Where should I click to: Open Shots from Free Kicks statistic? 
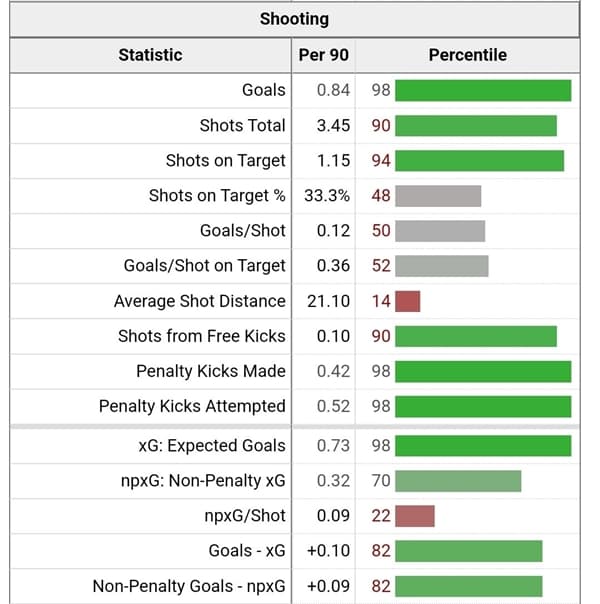202,336
